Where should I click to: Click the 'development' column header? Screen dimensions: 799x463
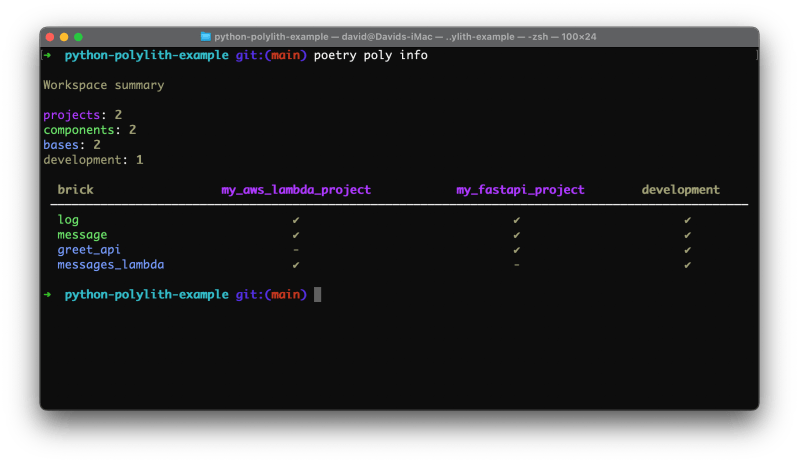pos(681,190)
